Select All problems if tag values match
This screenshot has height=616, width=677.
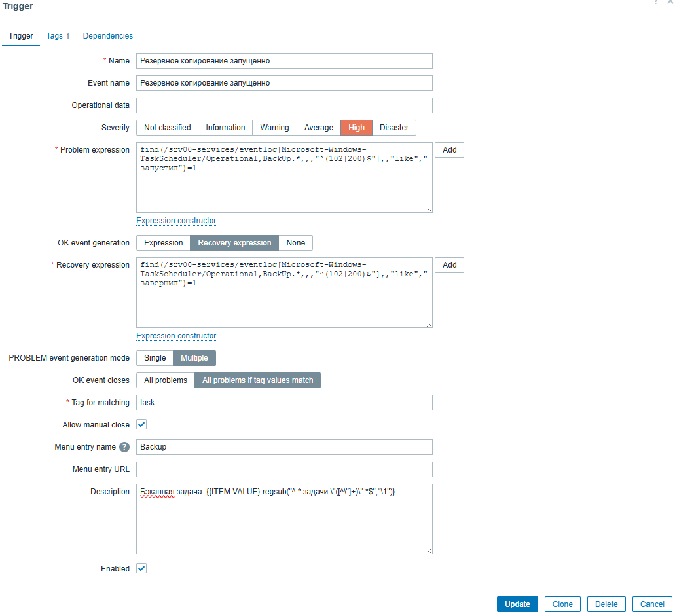click(258, 380)
